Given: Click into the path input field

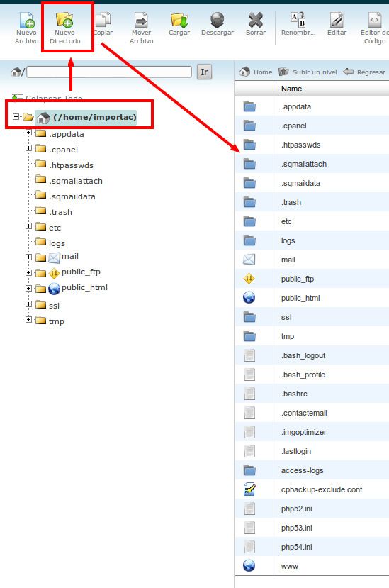Looking at the screenshot, I should click(x=109, y=72).
